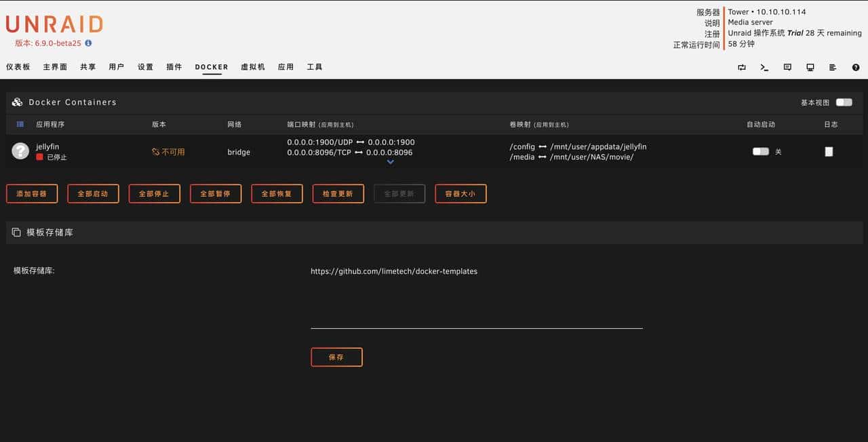Open the web terminal icon

point(764,67)
